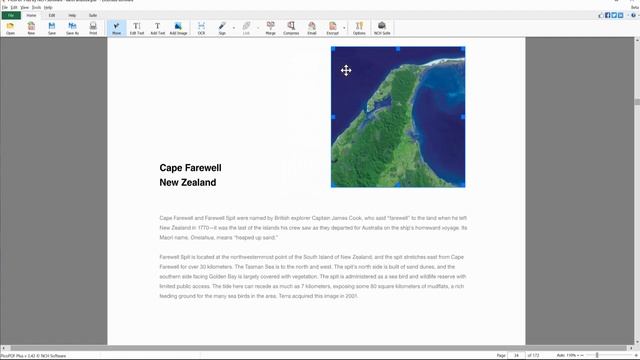Click the left-middle resize handle of the image
This screenshot has height=360, width=640.
(333, 117)
